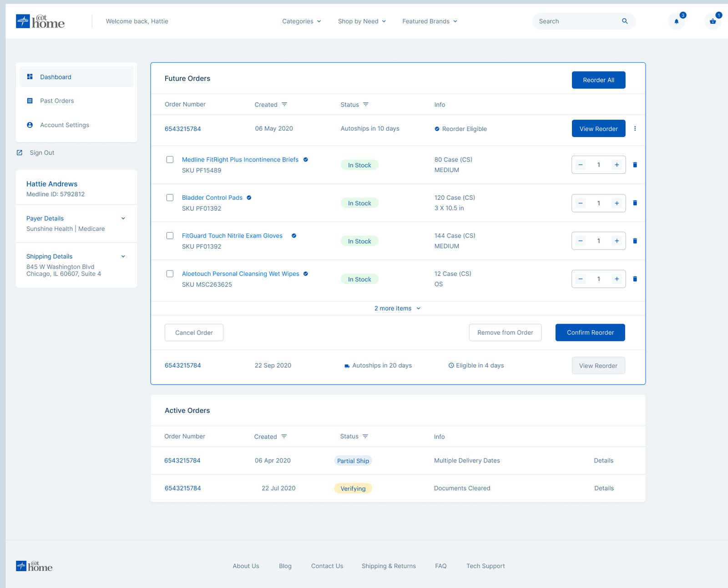Open Tech Support footer link
The width and height of the screenshot is (728, 588).
click(485, 566)
